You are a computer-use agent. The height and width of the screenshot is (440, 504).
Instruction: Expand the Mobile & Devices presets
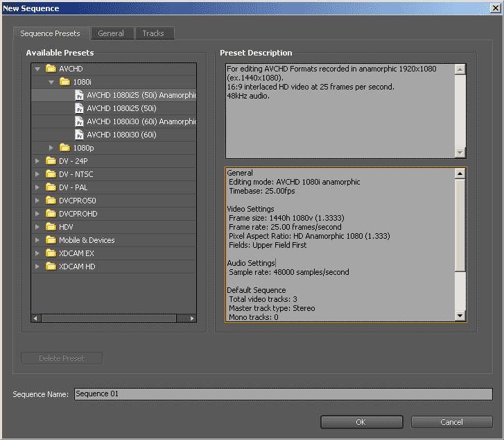pyautogui.click(x=37, y=240)
